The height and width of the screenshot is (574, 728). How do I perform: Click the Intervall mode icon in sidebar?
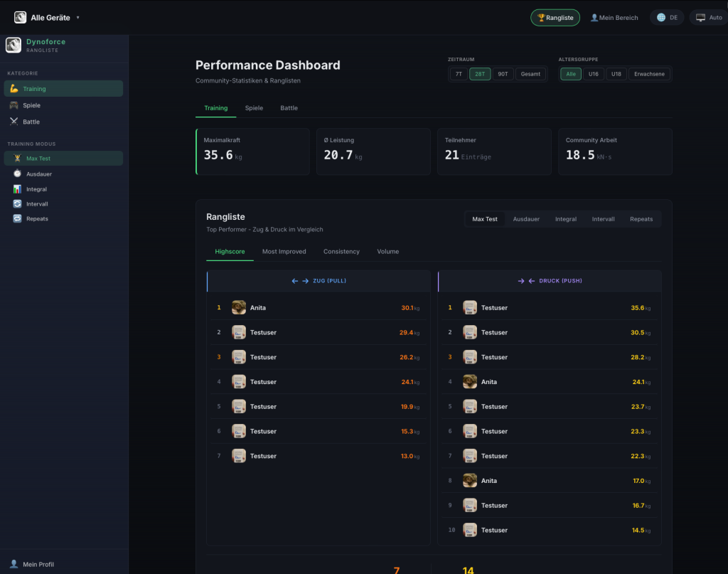[x=18, y=204]
